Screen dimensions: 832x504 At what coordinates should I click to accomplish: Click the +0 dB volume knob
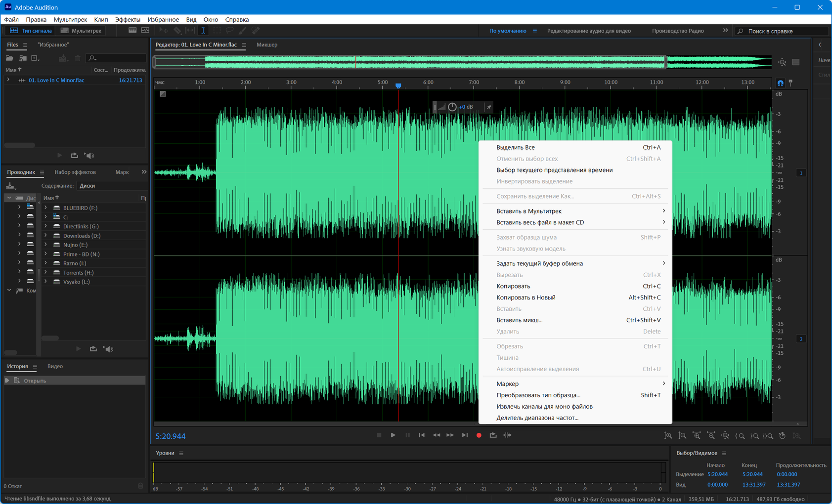pos(452,107)
